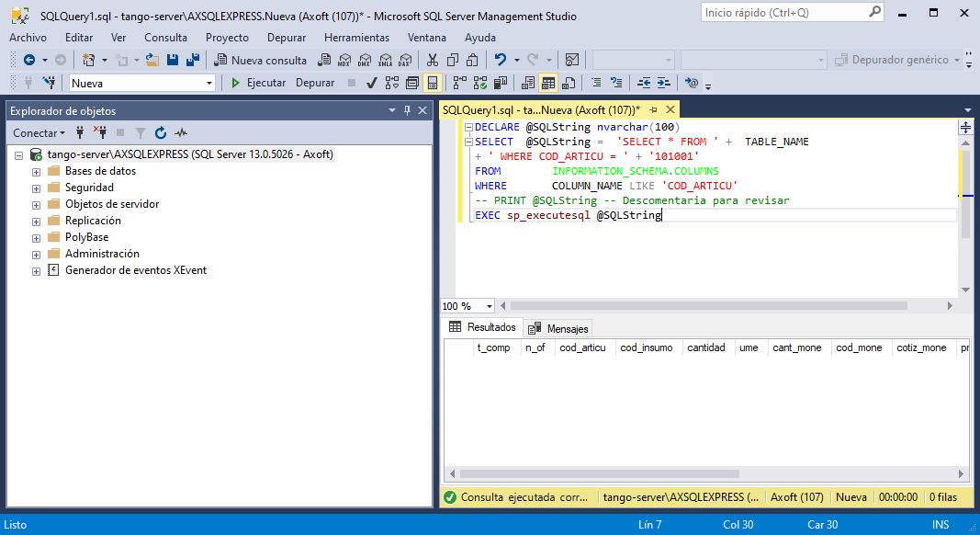The height and width of the screenshot is (535, 980).
Task: Switch to the Resultados tab
Action: tap(482, 327)
